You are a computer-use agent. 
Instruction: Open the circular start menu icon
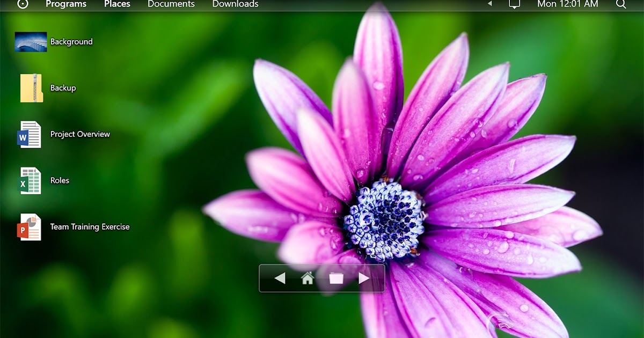pos(23,4)
